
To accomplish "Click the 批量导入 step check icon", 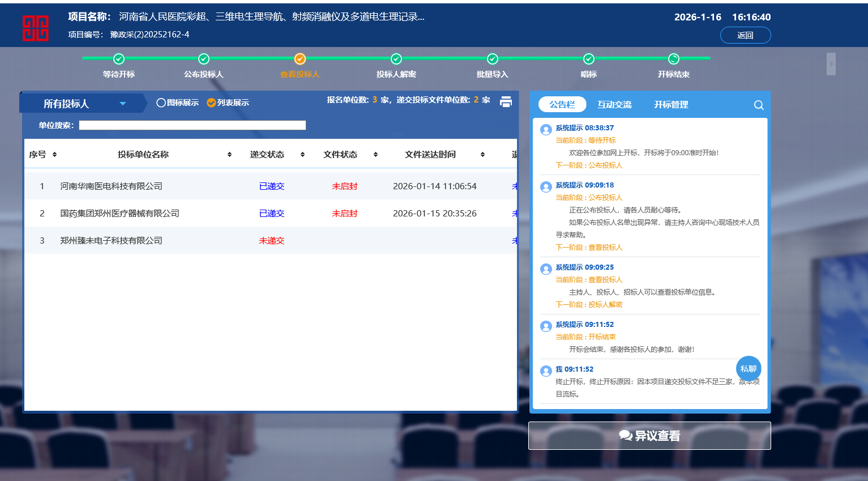I will (x=493, y=59).
